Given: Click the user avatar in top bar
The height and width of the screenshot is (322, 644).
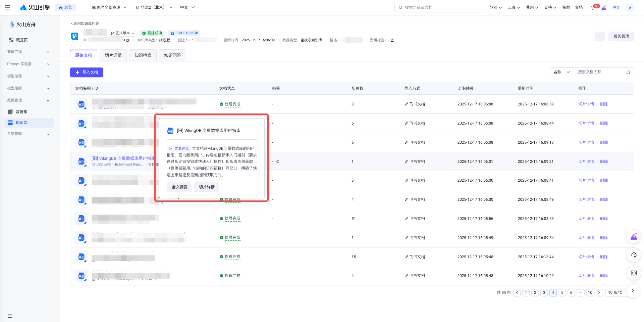Looking at the screenshot, I should click(x=630, y=7).
